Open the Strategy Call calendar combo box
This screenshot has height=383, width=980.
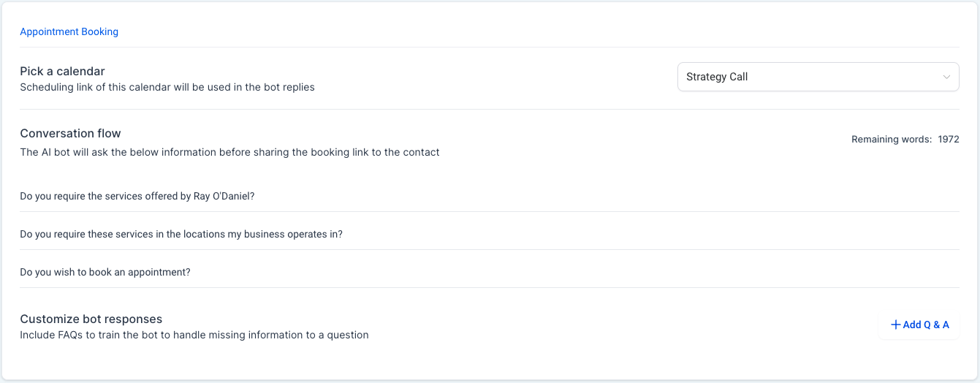(817, 77)
